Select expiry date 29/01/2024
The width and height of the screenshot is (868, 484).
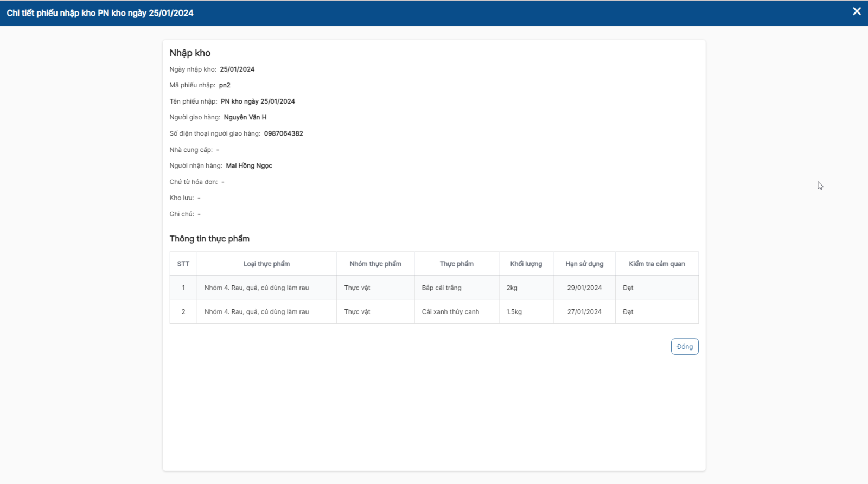tap(584, 288)
